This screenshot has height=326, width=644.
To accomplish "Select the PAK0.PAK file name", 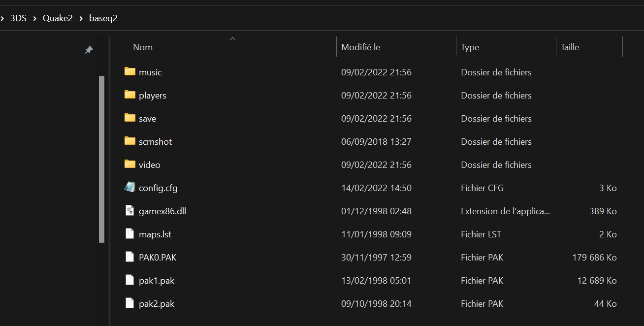I will click(158, 258).
